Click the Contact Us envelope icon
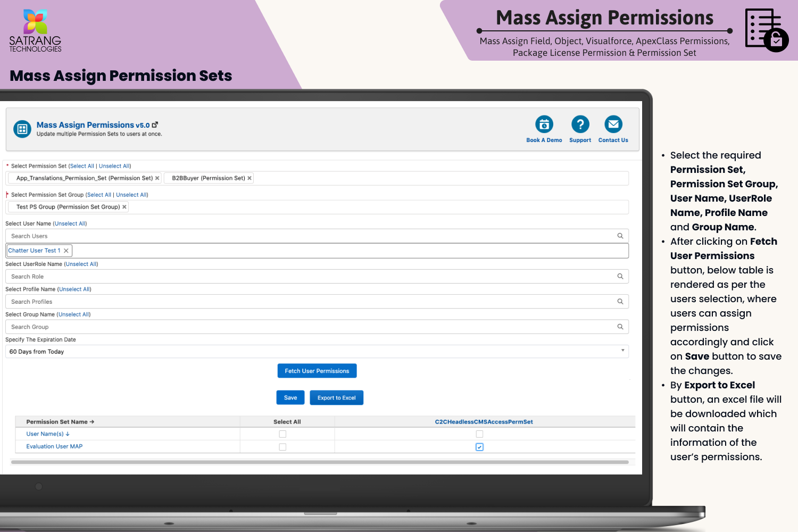The width and height of the screenshot is (798, 532). 613,124
